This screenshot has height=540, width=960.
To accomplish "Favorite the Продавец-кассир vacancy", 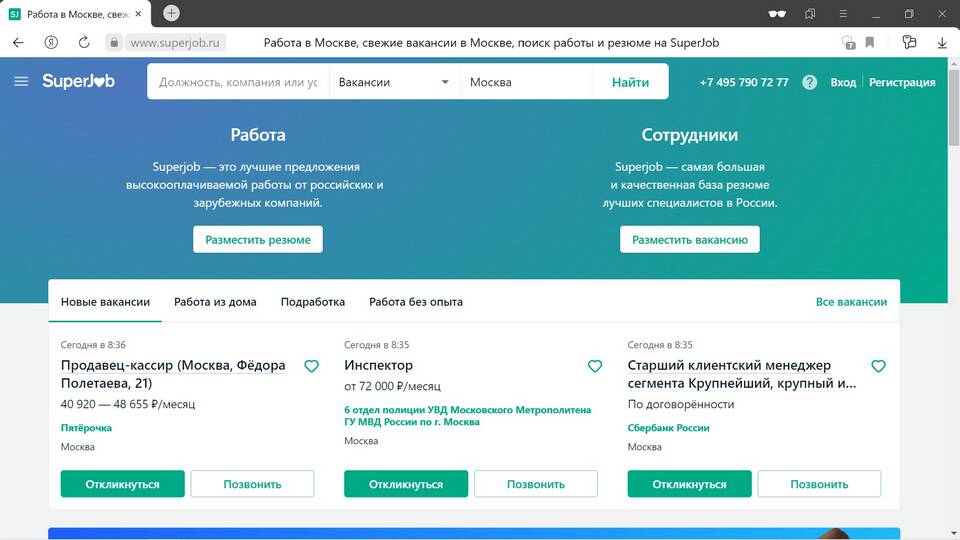I will [311, 366].
